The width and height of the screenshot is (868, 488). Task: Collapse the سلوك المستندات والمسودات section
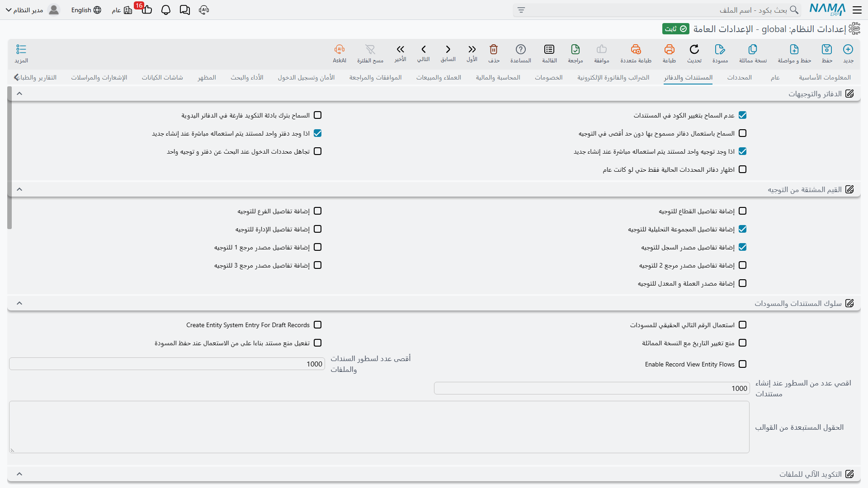tap(19, 303)
